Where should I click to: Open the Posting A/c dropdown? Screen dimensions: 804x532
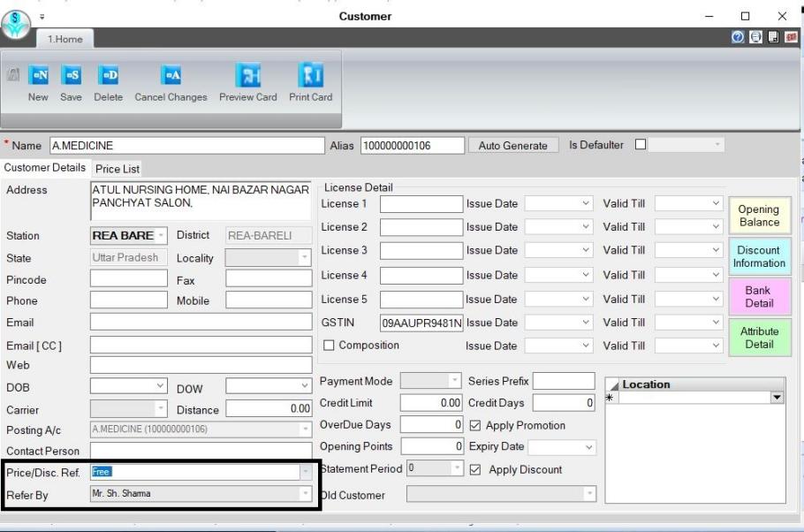(306, 429)
